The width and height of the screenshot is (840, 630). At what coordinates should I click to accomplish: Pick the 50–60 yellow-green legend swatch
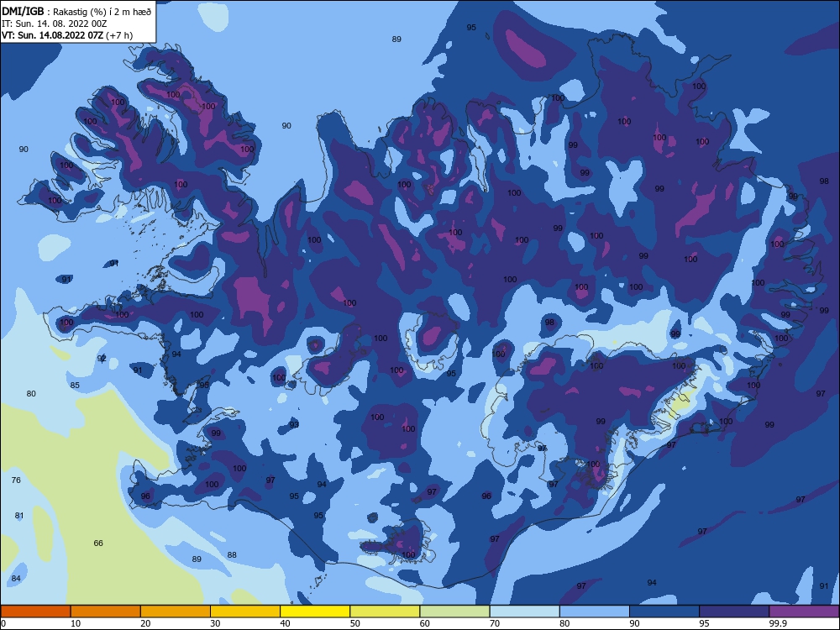click(x=386, y=612)
